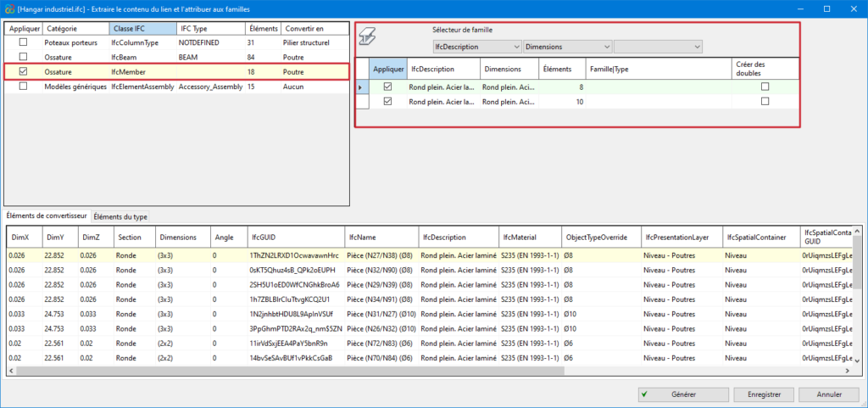This screenshot has width=868, height=408.
Task: Click the Appliquer header in family table
Action: click(x=388, y=69)
